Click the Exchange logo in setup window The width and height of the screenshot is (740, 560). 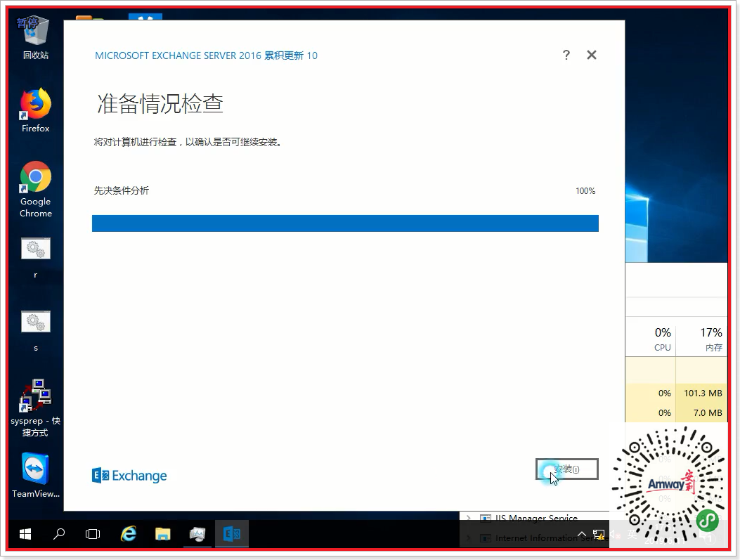coord(129,476)
